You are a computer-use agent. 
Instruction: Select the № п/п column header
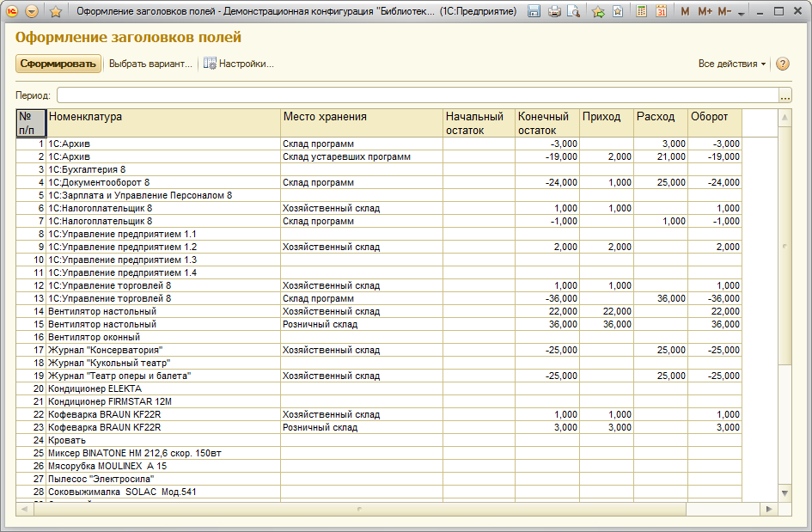point(31,123)
